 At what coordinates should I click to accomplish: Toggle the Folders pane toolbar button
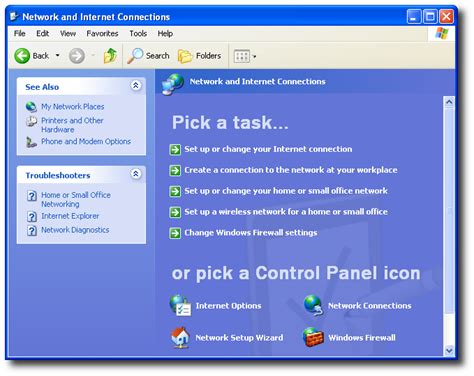pyautogui.click(x=199, y=56)
